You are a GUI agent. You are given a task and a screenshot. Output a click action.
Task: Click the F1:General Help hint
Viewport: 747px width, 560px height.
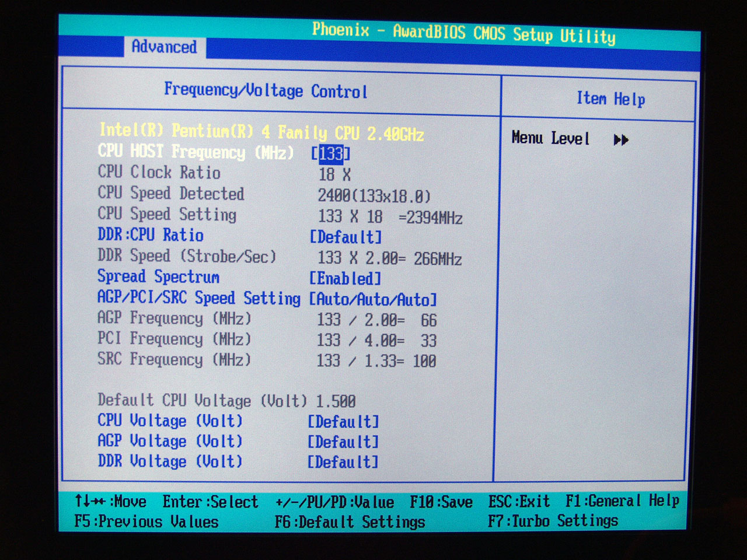pos(622,501)
